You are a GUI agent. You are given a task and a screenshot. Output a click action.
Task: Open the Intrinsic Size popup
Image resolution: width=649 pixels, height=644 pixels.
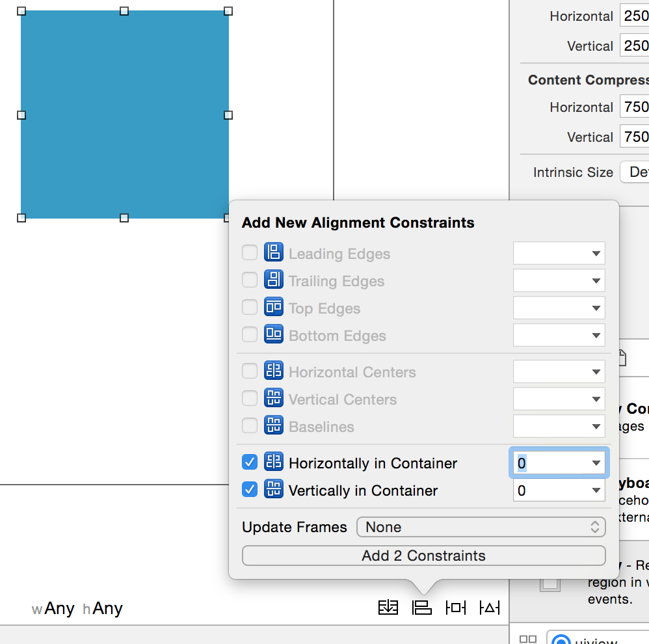click(x=635, y=172)
